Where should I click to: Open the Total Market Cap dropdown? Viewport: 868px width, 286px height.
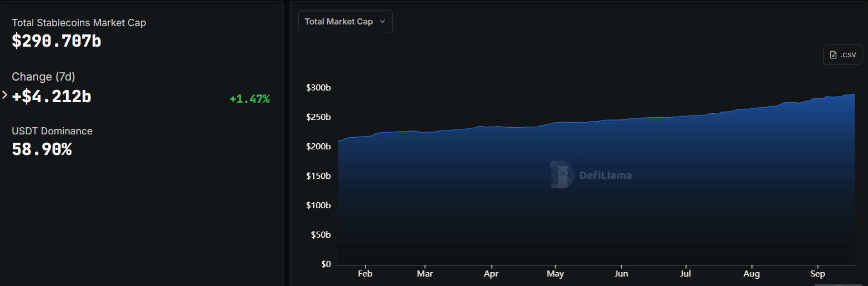click(x=345, y=22)
